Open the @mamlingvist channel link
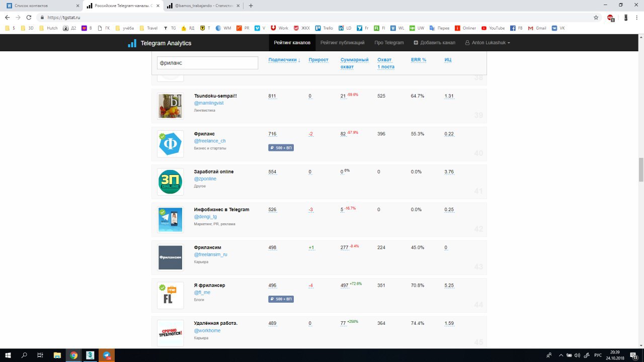 [x=209, y=103]
